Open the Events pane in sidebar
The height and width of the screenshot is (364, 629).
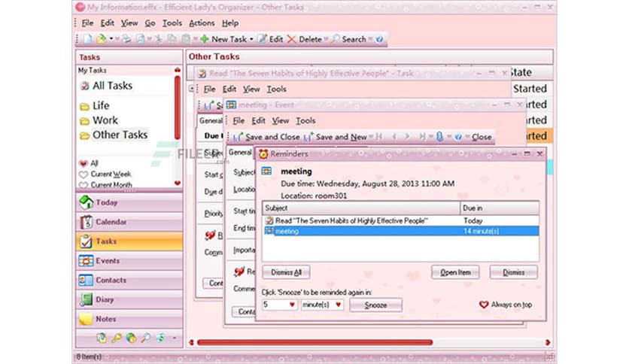click(129, 260)
